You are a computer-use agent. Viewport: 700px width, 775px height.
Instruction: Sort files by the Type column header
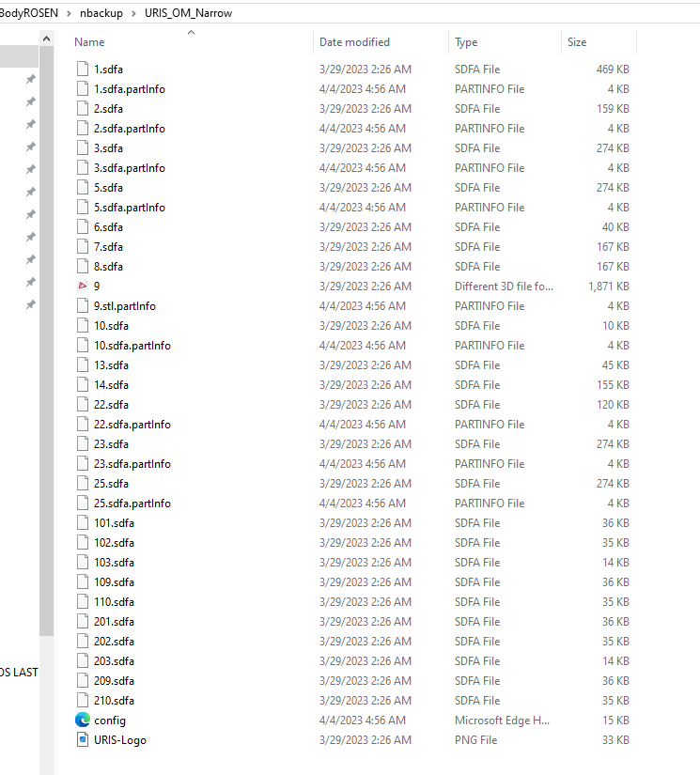click(x=466, y=42)
